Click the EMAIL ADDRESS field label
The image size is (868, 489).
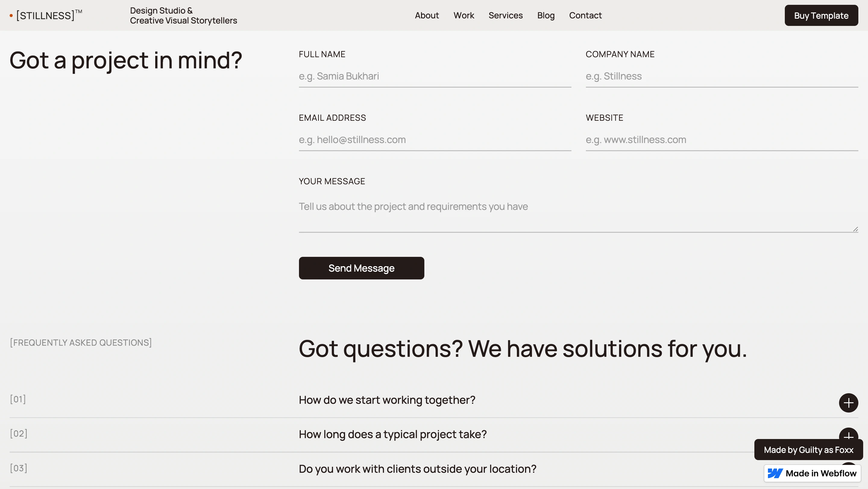click(332, 118)
